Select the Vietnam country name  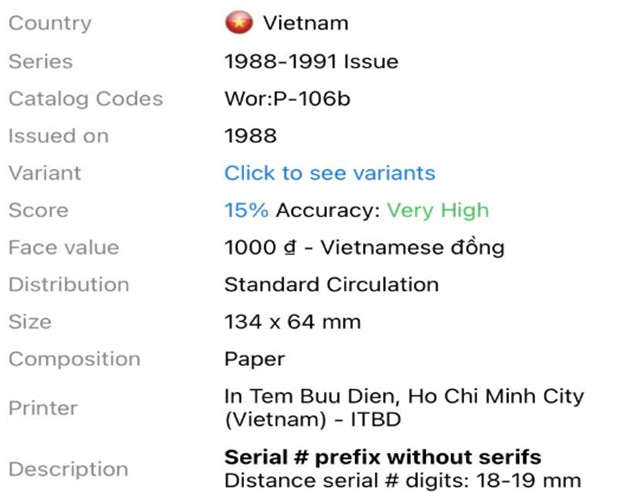coord(305,23)
